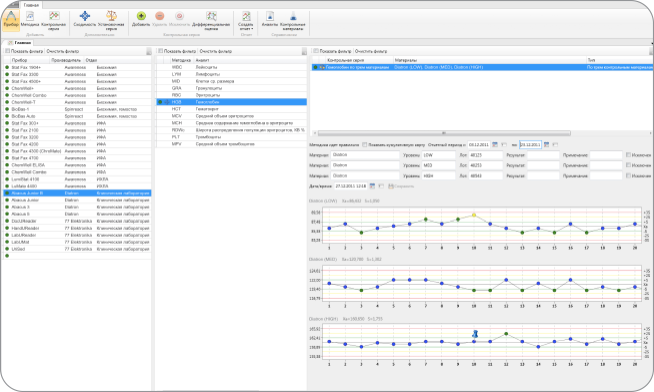Click the Контрольная серия column header
Image resolution: width=654 pixels, height=392 pixels.
pos(359,60)
